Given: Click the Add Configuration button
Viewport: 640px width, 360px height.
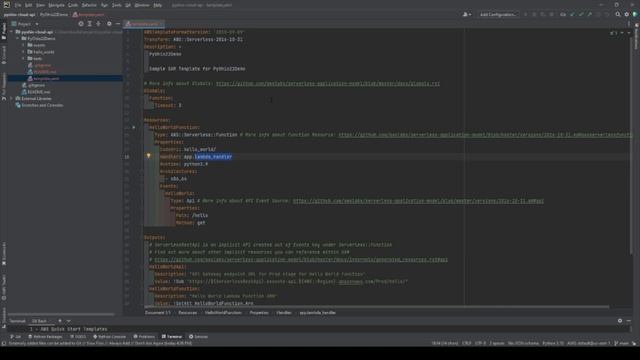Looking at the screenshot, I should point(498,14).
